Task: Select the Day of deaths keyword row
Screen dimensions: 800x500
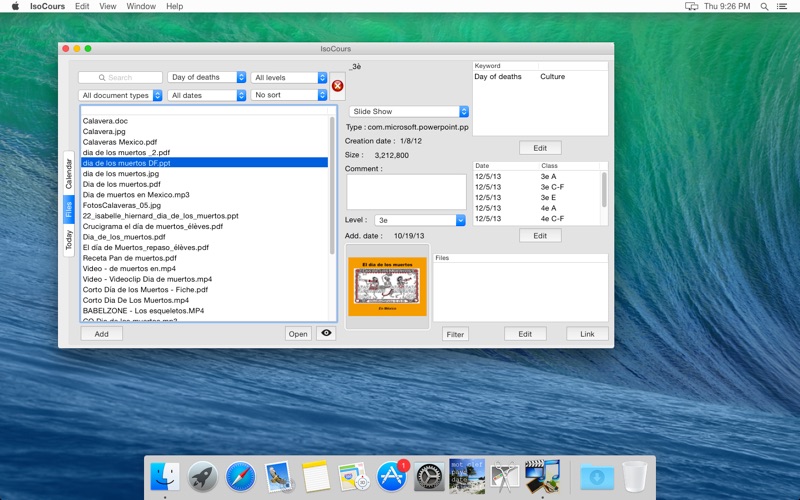Action: click(x=540, y=77)
